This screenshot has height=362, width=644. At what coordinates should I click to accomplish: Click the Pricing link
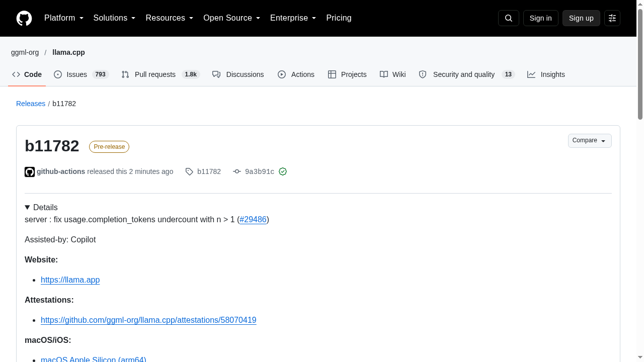point(339,18)
